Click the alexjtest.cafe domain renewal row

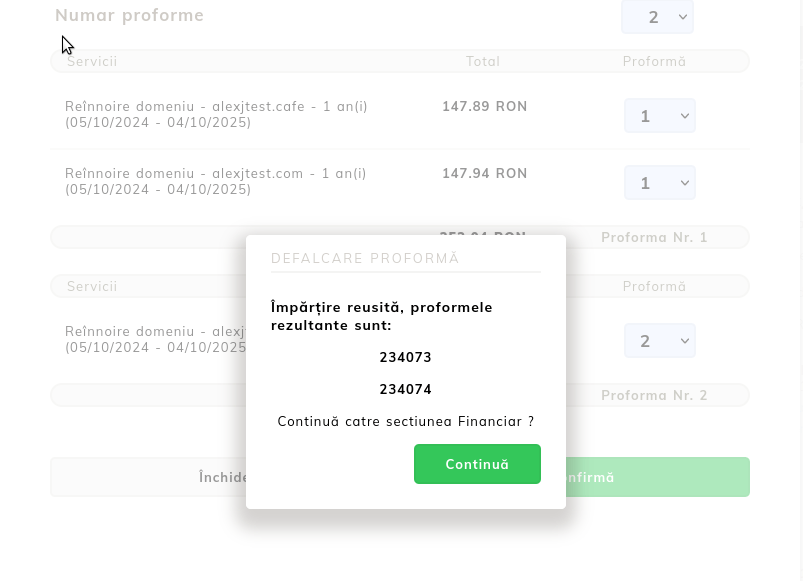pos(216,114)
